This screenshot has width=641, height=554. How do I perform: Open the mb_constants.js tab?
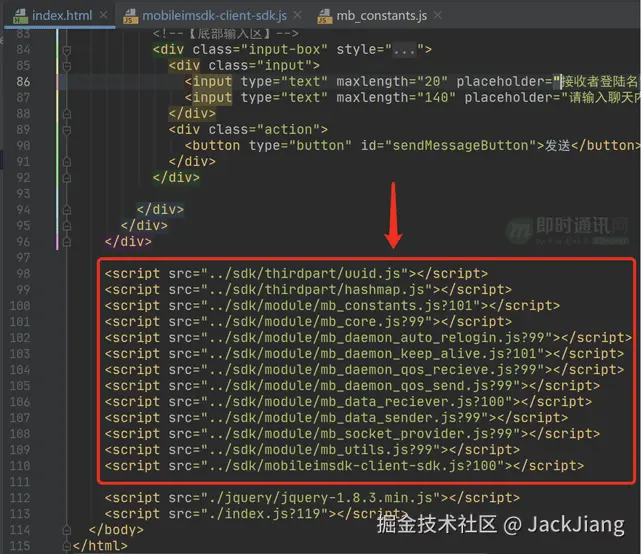click(381, 16)
